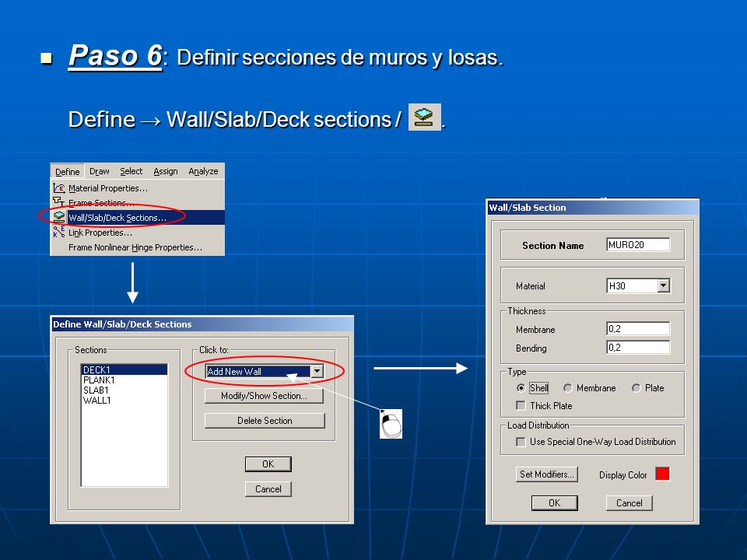
Task: Enable Use Special One-Way Load Distribution
Action: click(521, 442)
